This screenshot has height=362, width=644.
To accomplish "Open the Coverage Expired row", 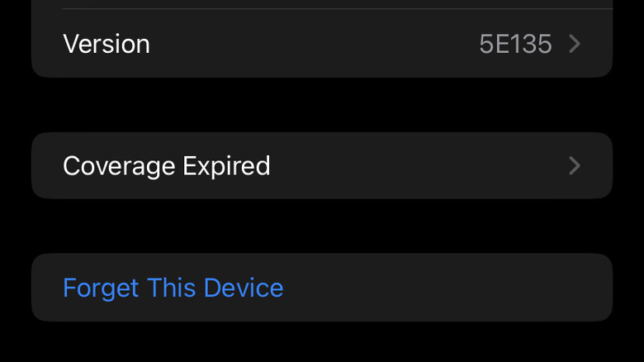I will [322, 166].
